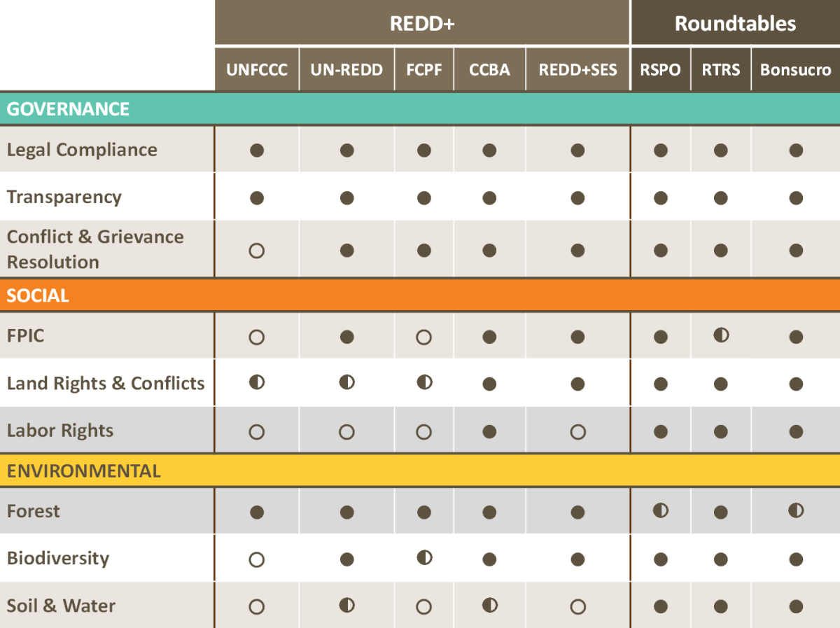Select the GOVERNANCE section header
The height and width of the screenshot is (628, 840).
tap(420, 109)
